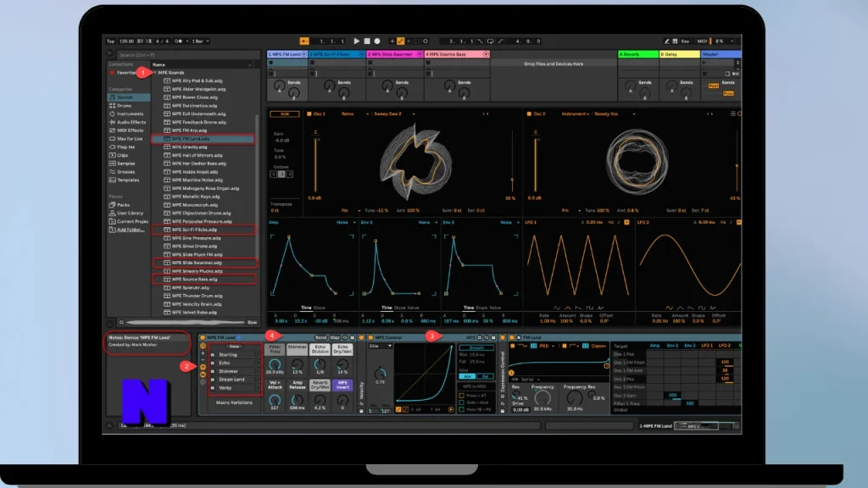Toggle the Loop switch icon
This screenshot has height=488, width=868.
(x=491, y=41)
